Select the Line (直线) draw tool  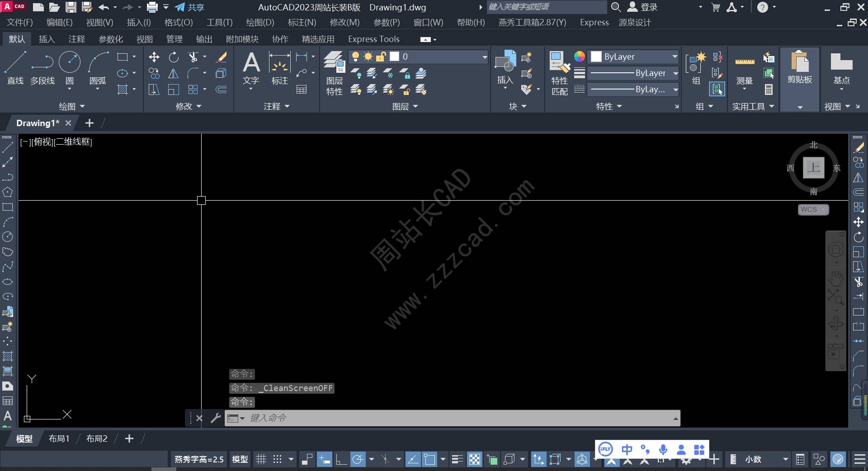tap(15, 68)
